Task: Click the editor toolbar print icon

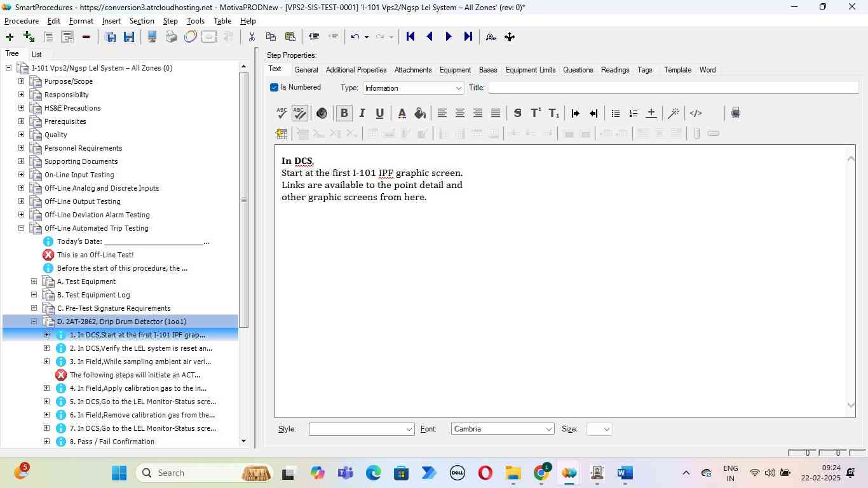Action: pos(736,113)
